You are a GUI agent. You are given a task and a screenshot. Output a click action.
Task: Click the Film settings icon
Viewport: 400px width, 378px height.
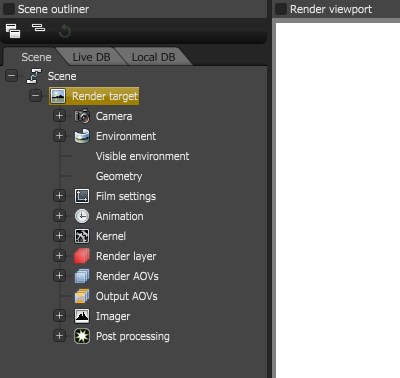click(82, 196)
